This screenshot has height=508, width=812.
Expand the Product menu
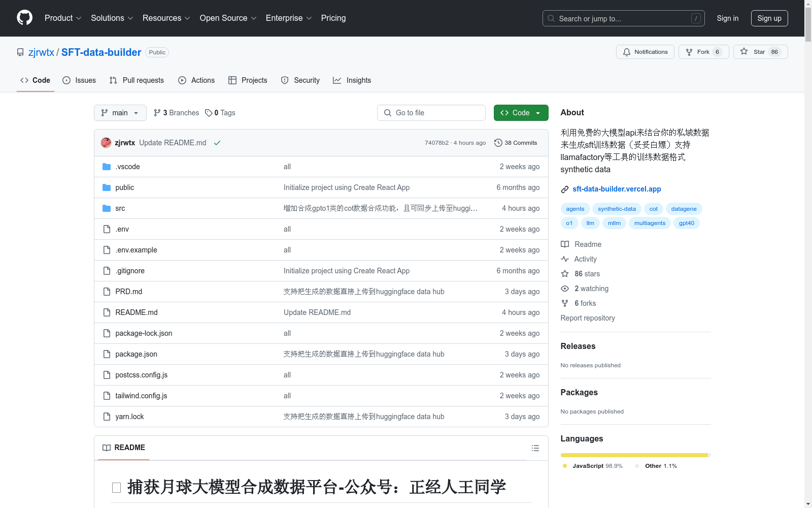pos(63,18)
